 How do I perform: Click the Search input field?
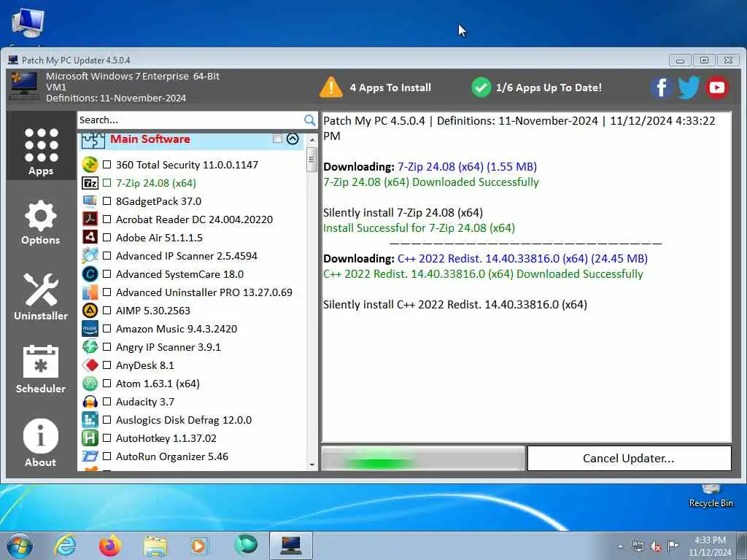pyautogui.click(x=190, y=120)
